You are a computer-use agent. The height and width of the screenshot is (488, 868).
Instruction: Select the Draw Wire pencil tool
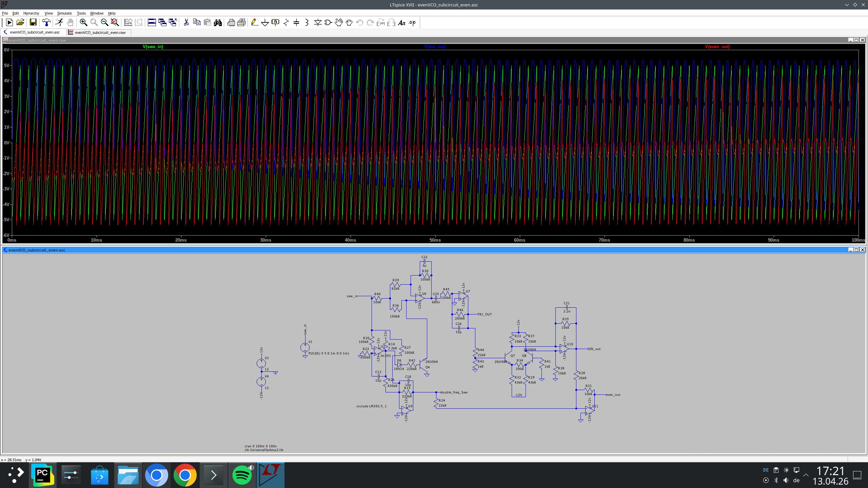(x=254, y=22)
